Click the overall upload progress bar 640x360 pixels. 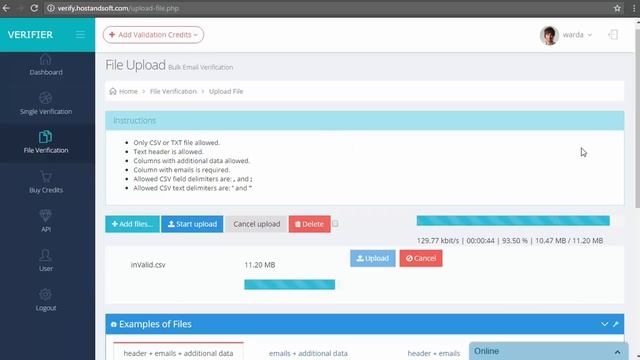tap(513, 221)
